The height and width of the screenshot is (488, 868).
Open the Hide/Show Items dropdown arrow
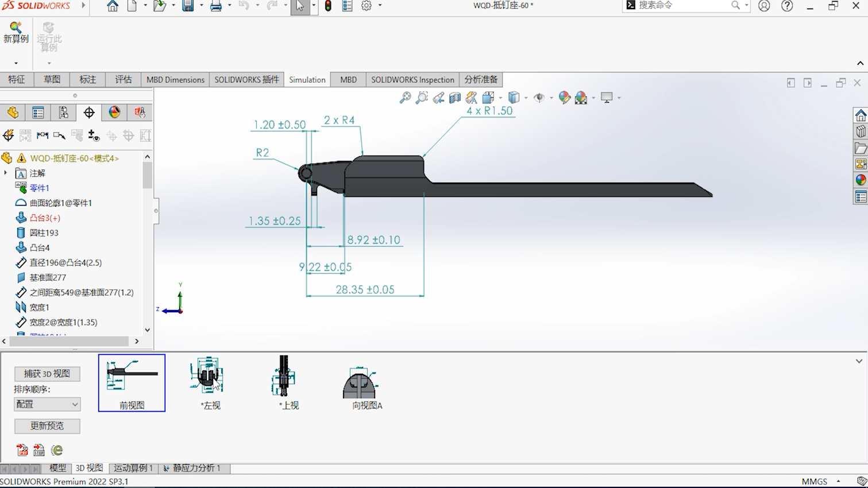551,98
